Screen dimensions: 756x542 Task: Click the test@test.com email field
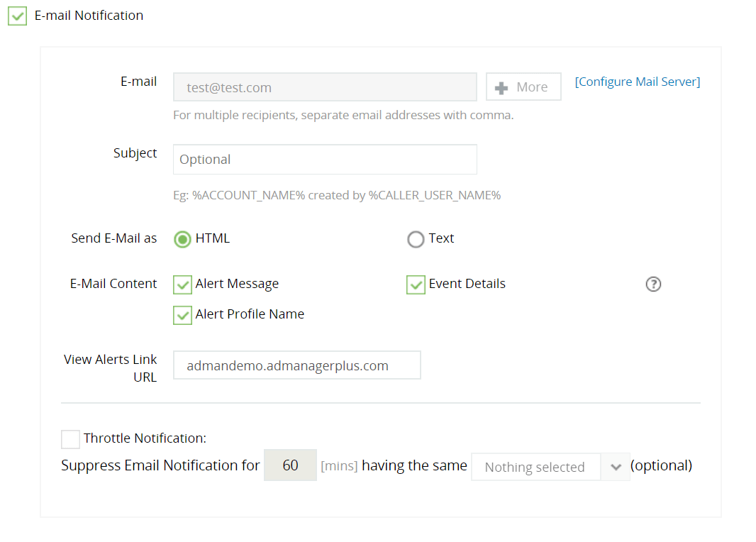tap(325, 87)
